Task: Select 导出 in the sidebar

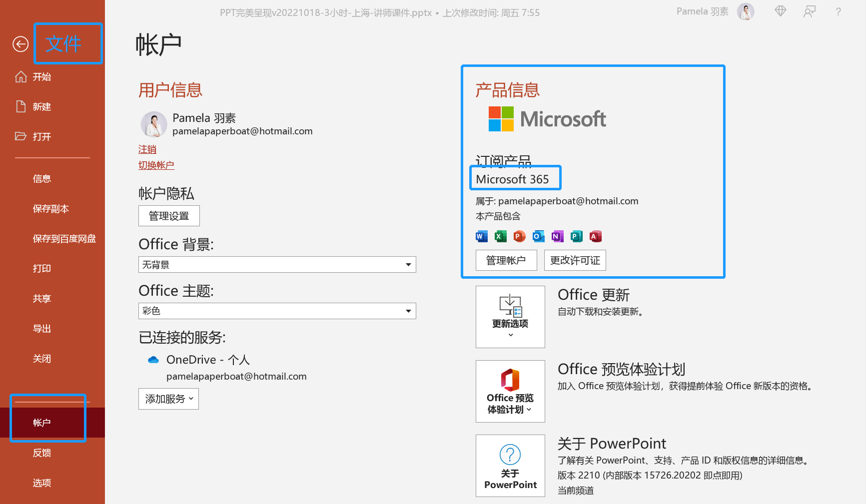Action: [42, 328]
